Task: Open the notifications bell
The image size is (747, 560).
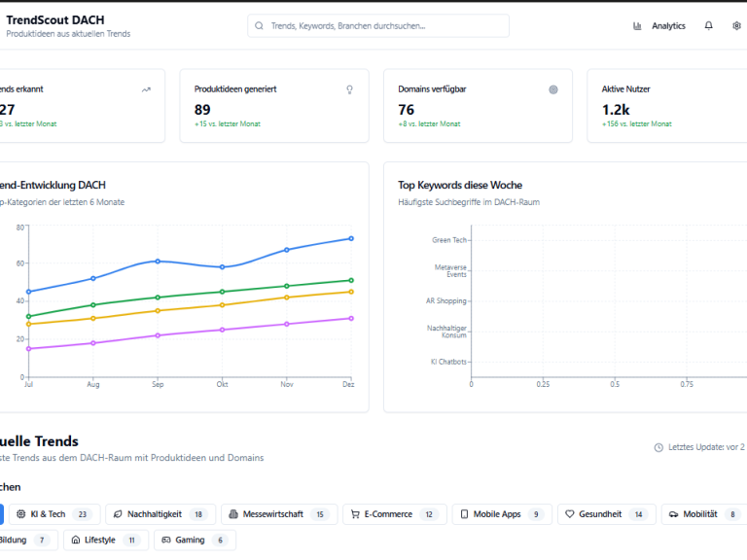Action: click(x=708, y=26)
